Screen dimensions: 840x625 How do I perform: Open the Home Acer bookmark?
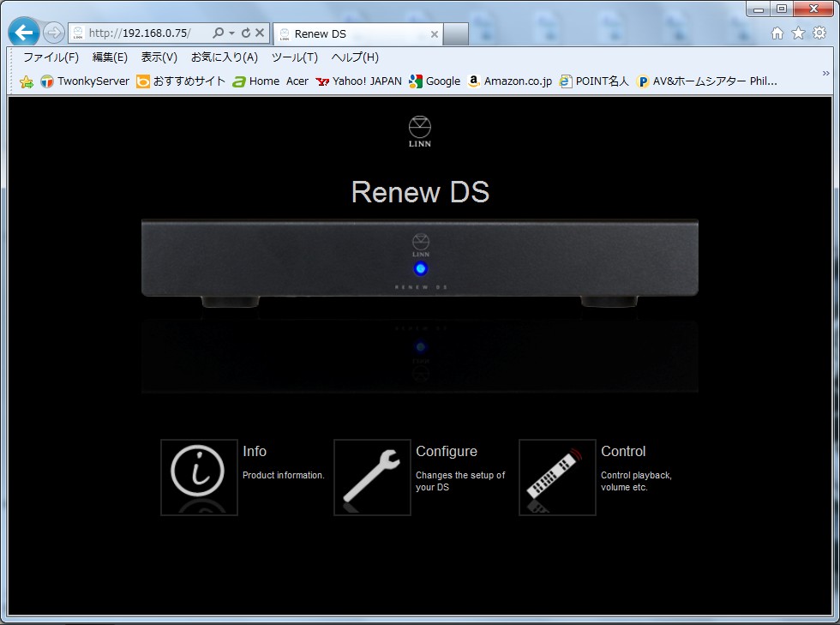click(x=271, y=81)
